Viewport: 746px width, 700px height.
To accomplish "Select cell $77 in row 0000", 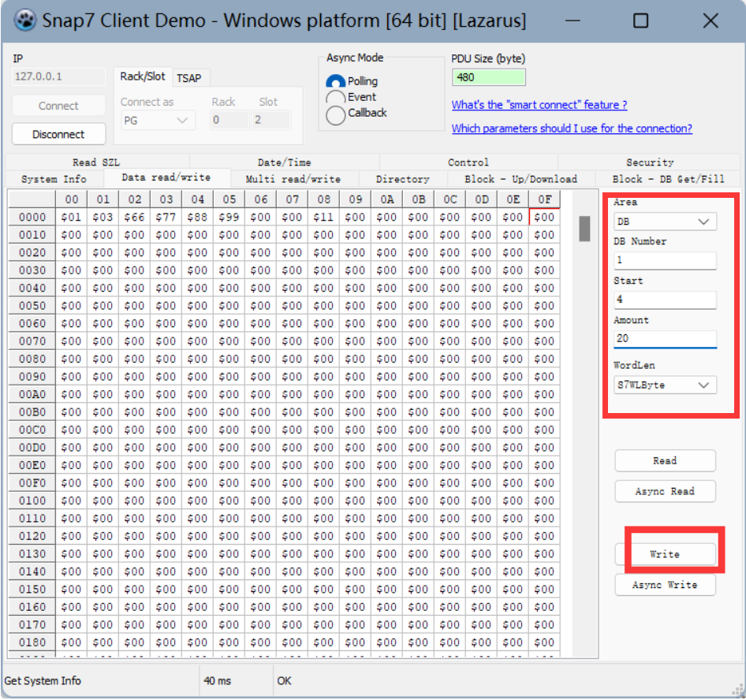I will point(166,218).
